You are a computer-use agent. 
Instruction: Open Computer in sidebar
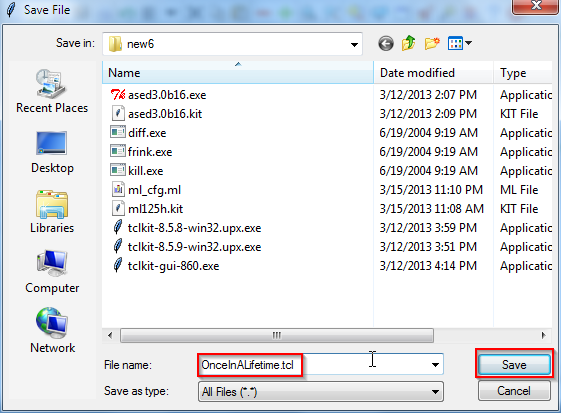52,272
